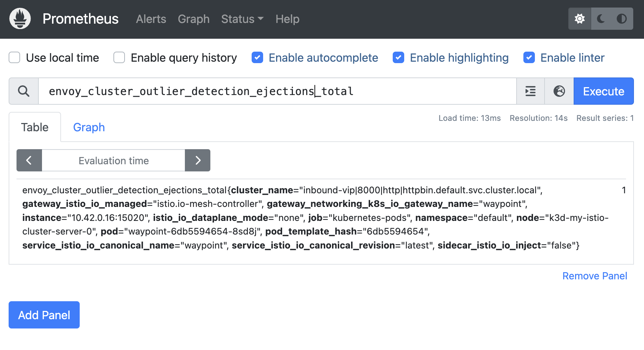Click the search magnifier icon

click(x=24, y=91)
